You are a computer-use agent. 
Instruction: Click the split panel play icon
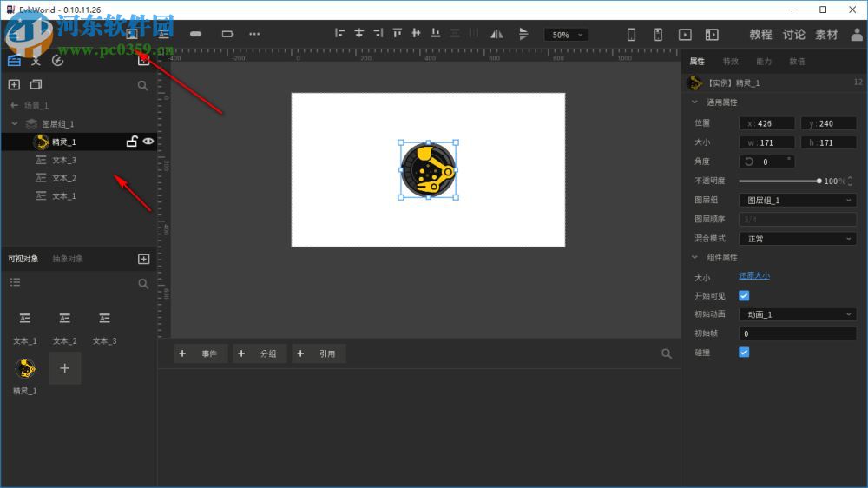(712, 35)
